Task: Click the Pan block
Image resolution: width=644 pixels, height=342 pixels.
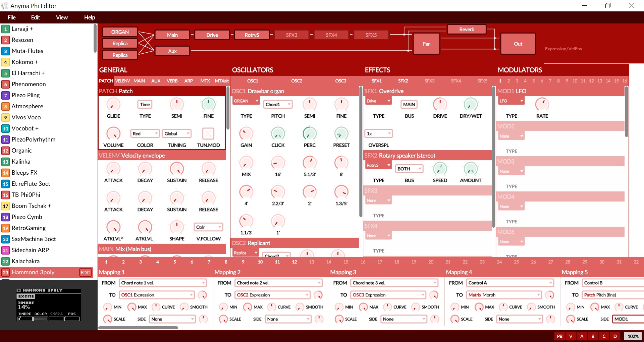Action: click(426, 44)
